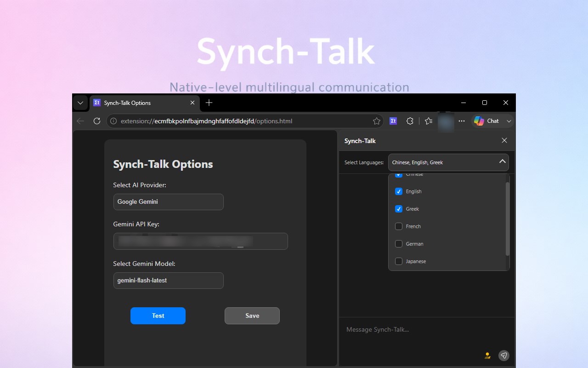Open the tab search chevron menu

pos(80,103)
